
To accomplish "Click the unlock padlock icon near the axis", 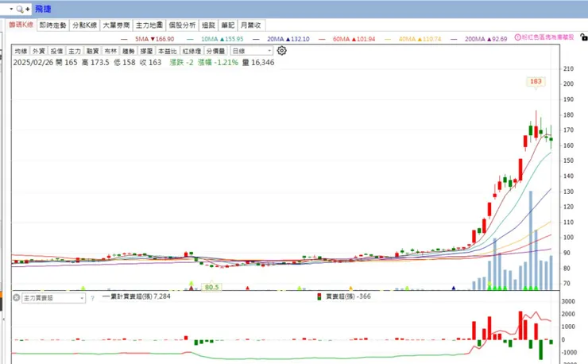I will (x=583, y=37).
